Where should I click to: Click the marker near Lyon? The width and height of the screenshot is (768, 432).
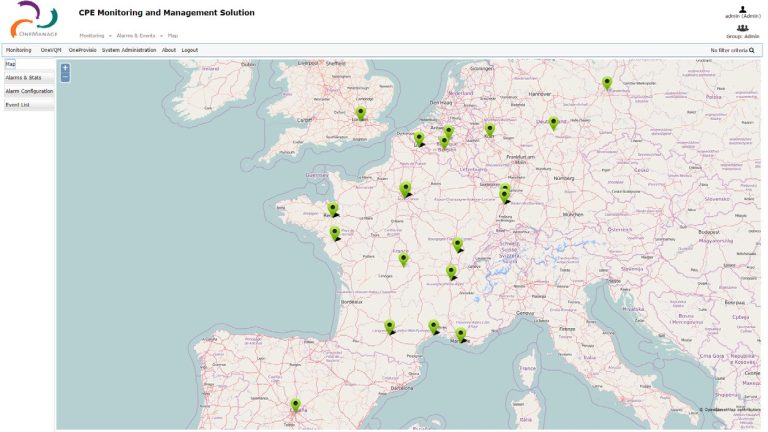pos(451,272)
